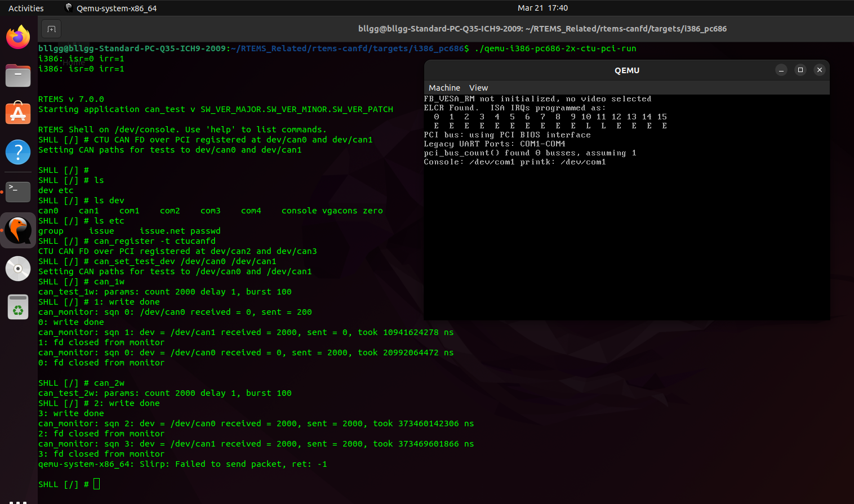854x504 pixels.
Task: Launch Ubuntu Software from the dock
Action: (x=18, y=114)
